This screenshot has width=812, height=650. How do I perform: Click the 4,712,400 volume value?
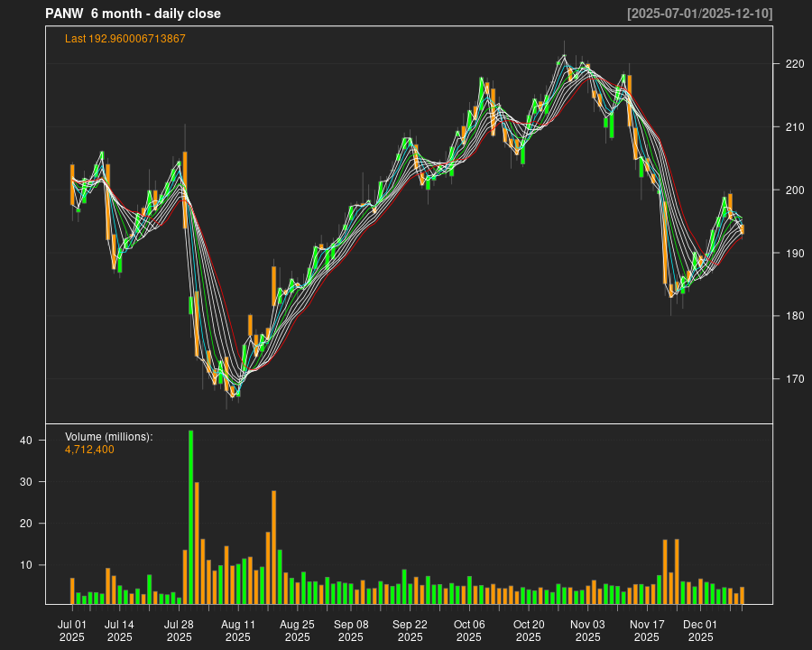tap(89, 450)
